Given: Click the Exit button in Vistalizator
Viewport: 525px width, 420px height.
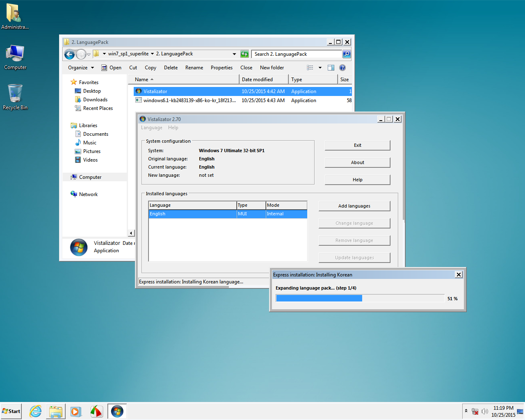Looking at the screenshot, I should (x=358, y=145).
